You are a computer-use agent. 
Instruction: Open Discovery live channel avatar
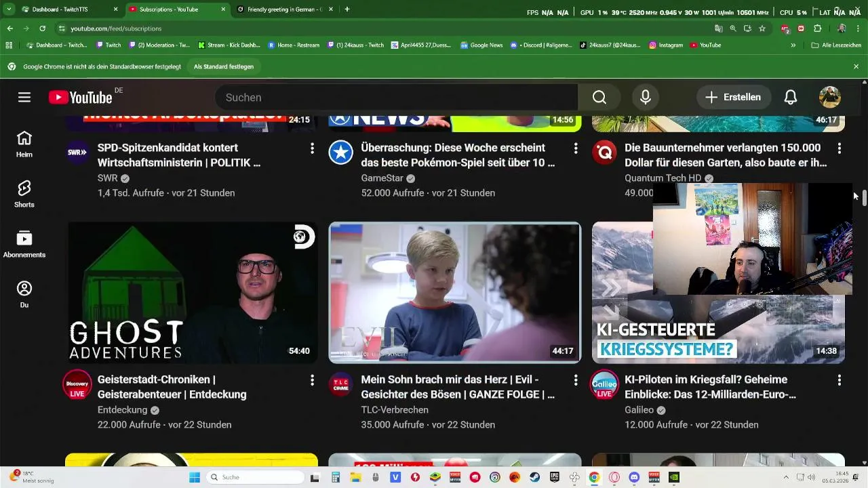point(77,384)
